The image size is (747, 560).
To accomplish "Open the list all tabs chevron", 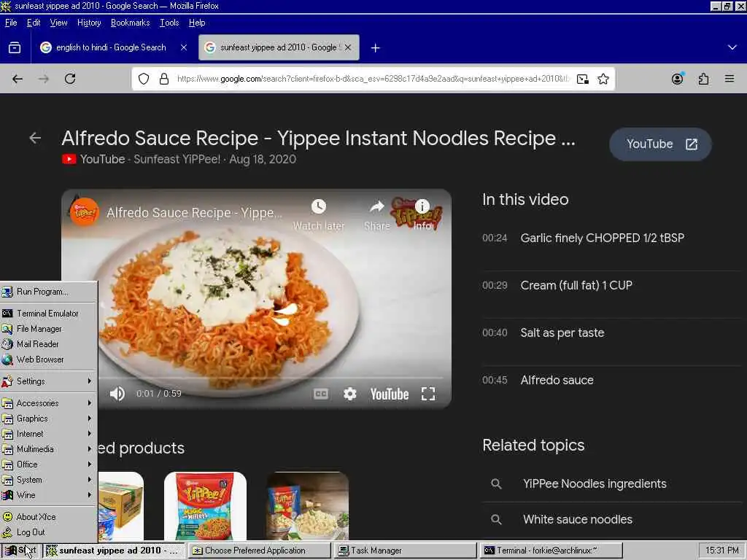I will tap(732, 47).
